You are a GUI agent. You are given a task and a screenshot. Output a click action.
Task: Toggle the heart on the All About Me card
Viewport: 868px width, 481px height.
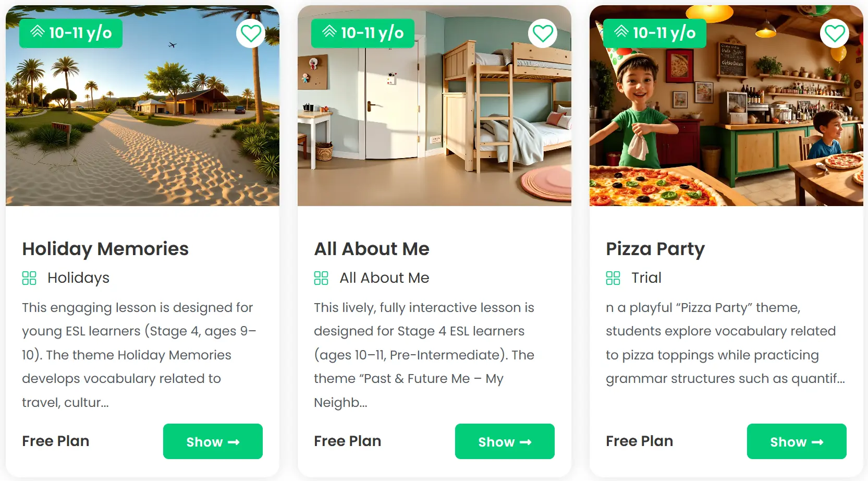543,33
